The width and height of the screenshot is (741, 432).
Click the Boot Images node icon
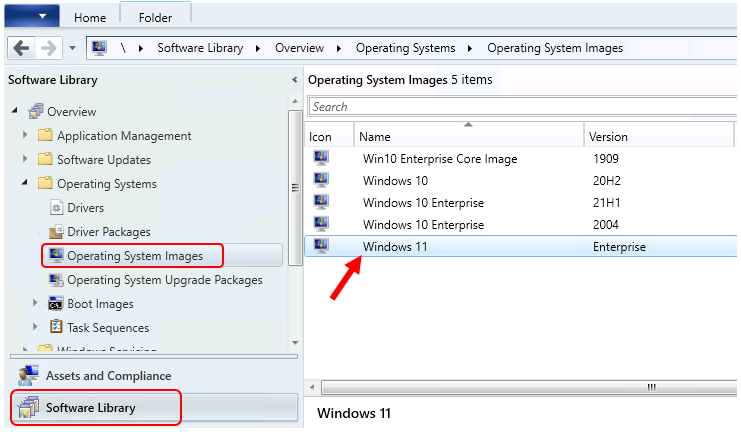click(56, 303)
